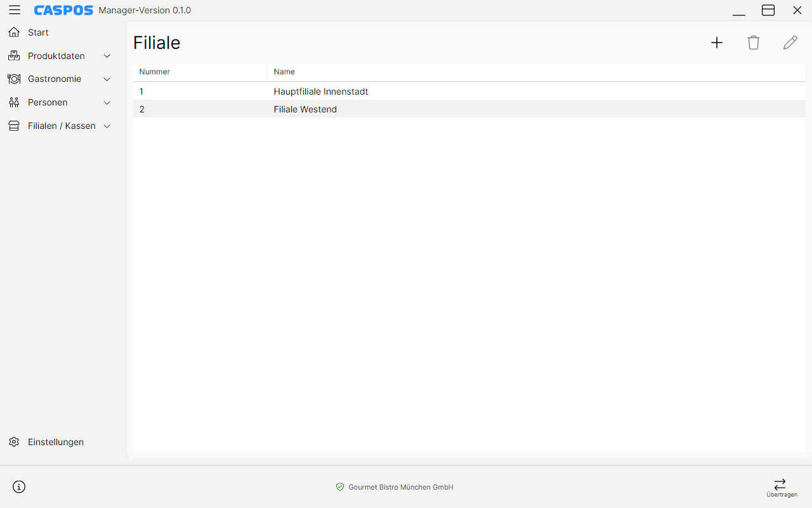Image resolution: width=812 pixels, height=508 pixels.
Task: Click the CASPOS logo
Action: coord(63,10)
